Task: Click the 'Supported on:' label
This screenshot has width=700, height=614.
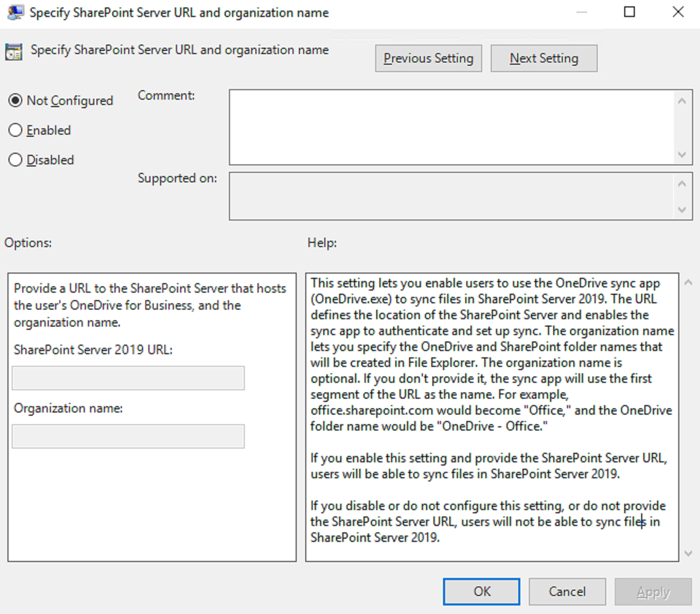Action: tap(178, 178)
